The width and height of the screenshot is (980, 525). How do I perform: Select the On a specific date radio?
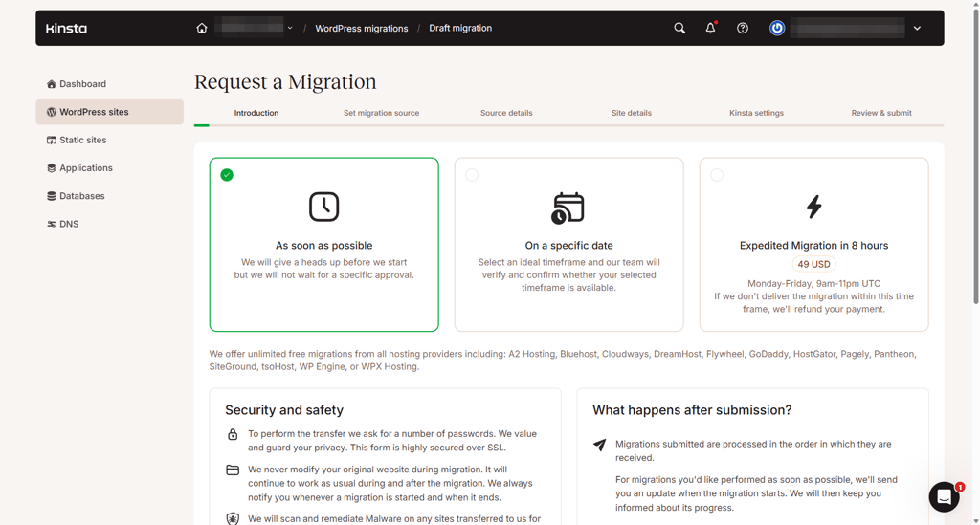tap(472, 175)
